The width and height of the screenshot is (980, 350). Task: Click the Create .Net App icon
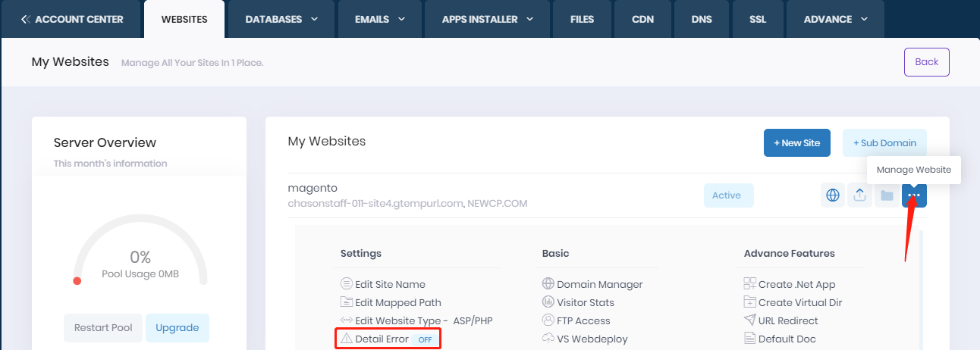point(750,284)
